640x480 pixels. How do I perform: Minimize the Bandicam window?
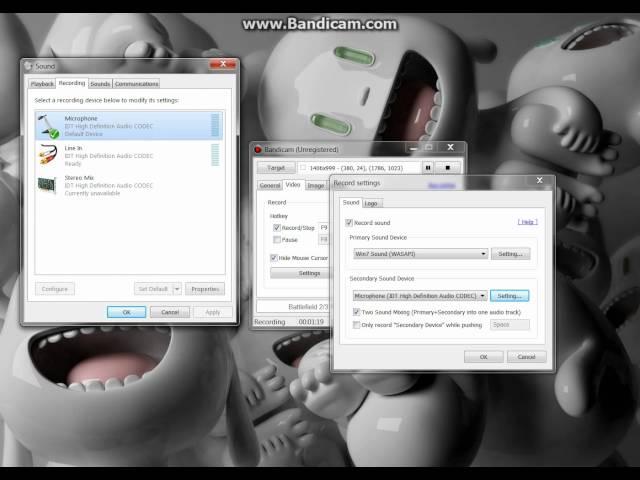click(413, 147)
